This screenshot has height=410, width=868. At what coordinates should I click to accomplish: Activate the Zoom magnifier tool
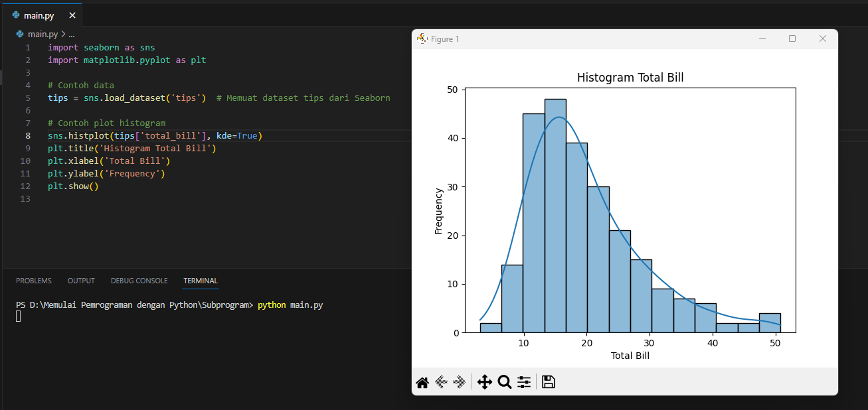point(504,382)
